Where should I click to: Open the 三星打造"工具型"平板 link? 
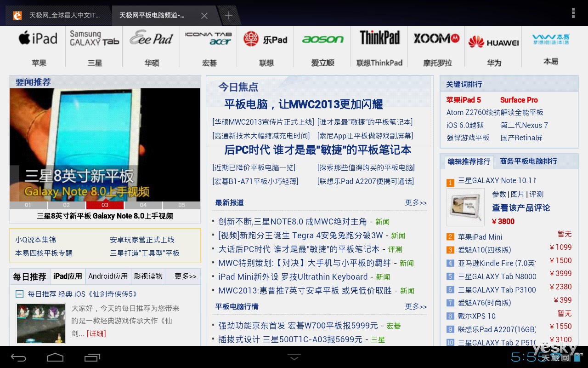coord(145,253)
